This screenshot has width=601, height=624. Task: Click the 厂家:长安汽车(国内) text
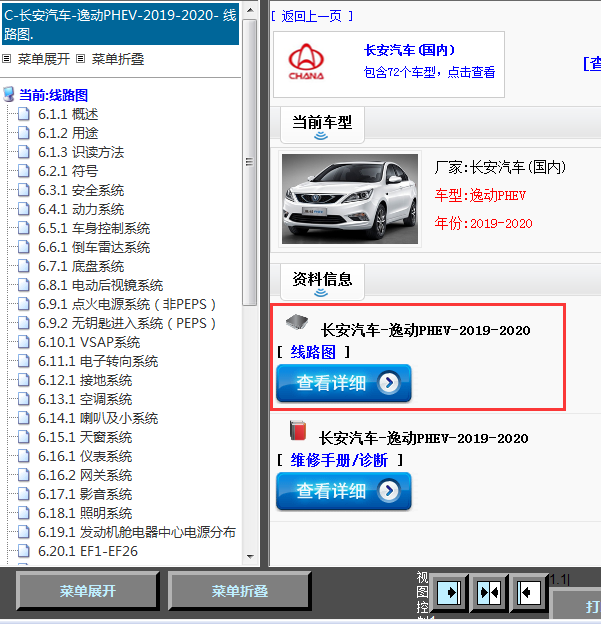tap(500, 167)
